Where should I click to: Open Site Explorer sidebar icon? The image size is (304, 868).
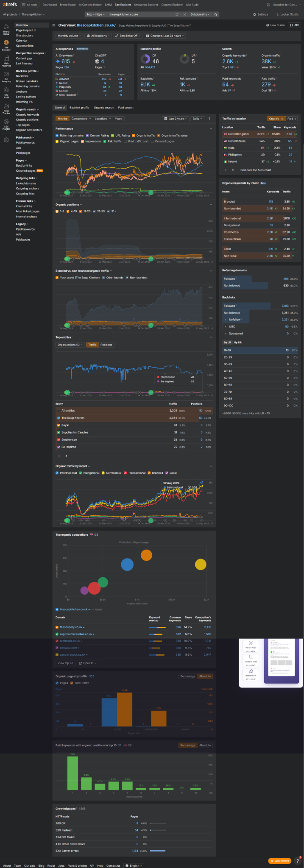pos(6,45)
